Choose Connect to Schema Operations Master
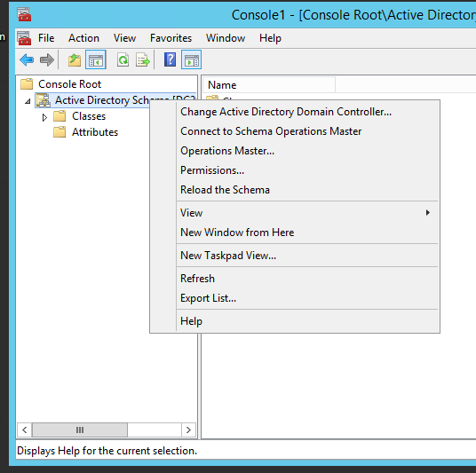 (x=295, y=131)
